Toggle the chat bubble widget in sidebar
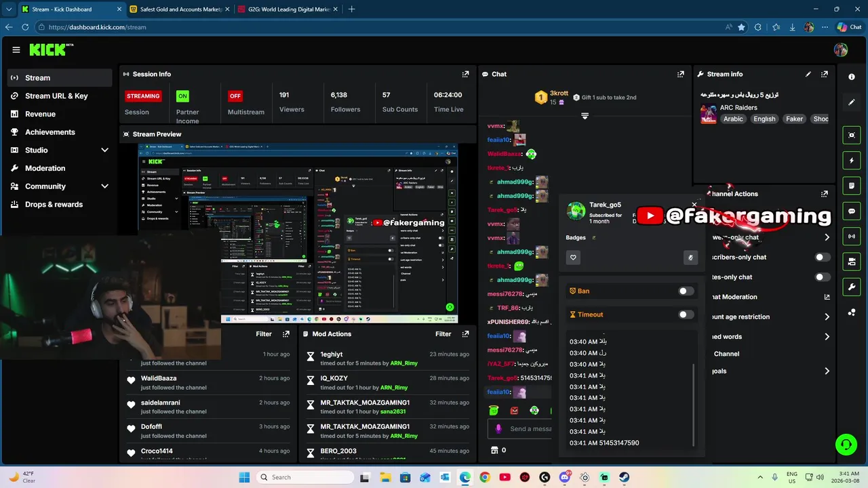 [852, 211]
